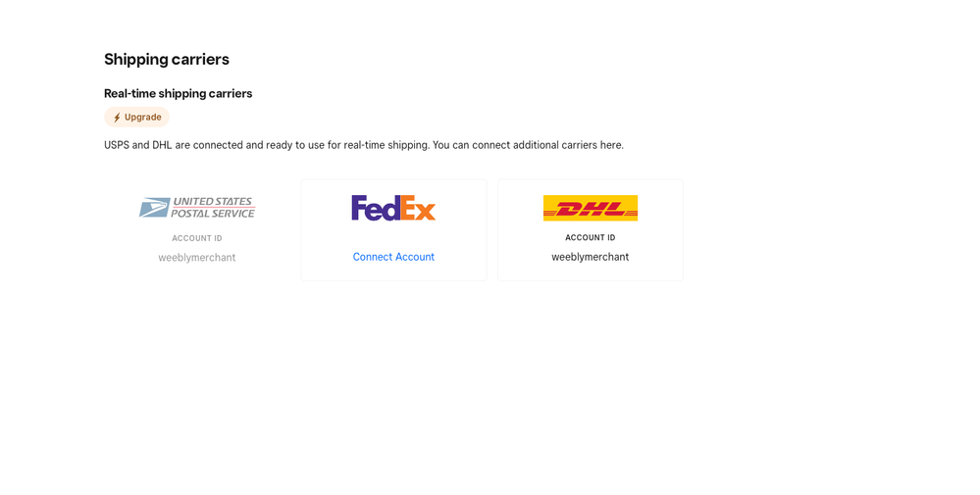980x495 pixels.
Task: Click the ACCOUNT ID label under DHL
Action: pyautogui.click(x=590, y=237)
